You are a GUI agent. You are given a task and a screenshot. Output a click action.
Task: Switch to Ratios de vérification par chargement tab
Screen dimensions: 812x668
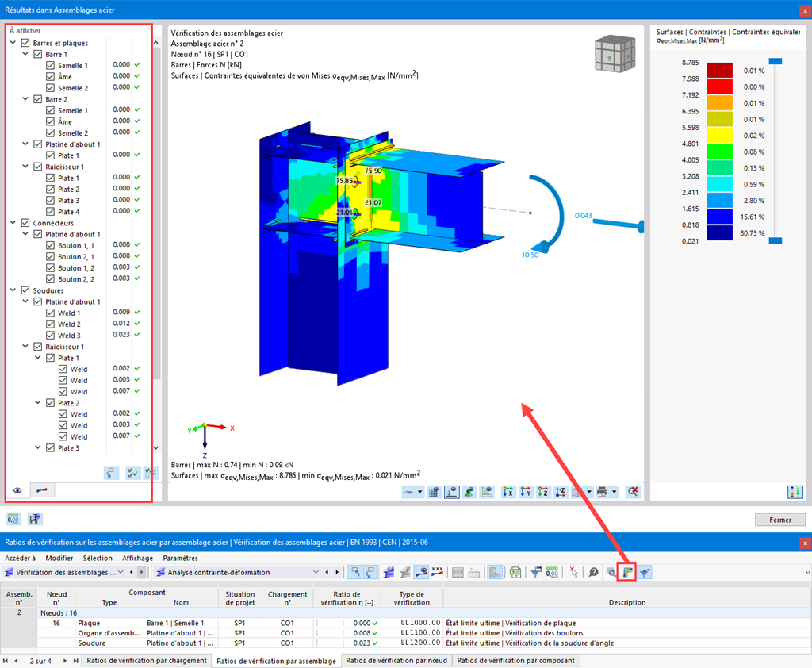(147, 661)
